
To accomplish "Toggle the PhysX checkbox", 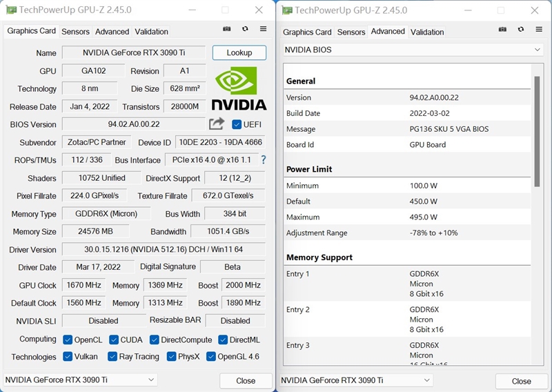I will (x=171, y=356).
